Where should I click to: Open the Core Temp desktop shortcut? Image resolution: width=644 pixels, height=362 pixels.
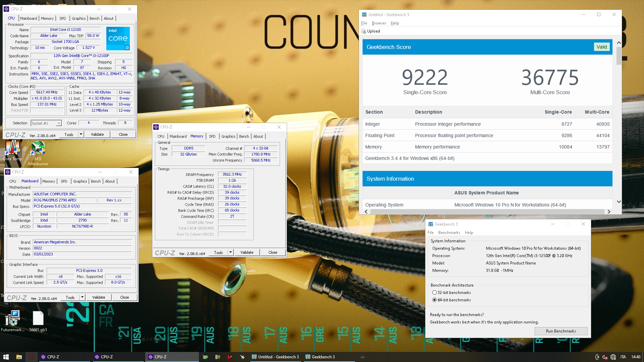(x=13, y=150)
